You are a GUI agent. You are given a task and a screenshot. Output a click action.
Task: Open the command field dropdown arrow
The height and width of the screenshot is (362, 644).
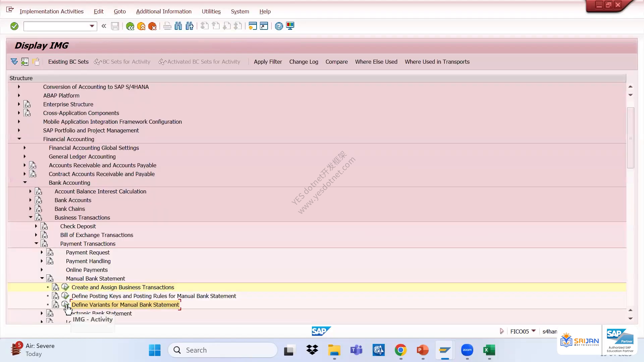coord(92,26)
